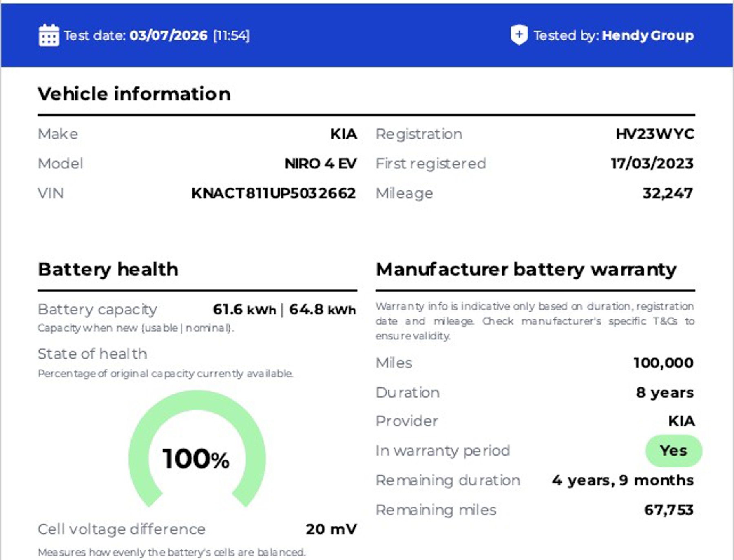Click the Registration field label
This screenshot has width=734, height=560.
pos(419,134)
